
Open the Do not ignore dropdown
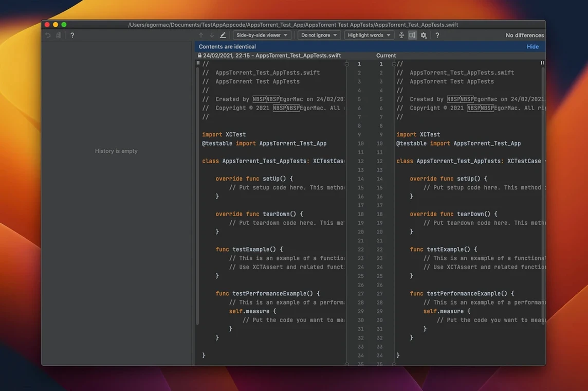point(319,35)
